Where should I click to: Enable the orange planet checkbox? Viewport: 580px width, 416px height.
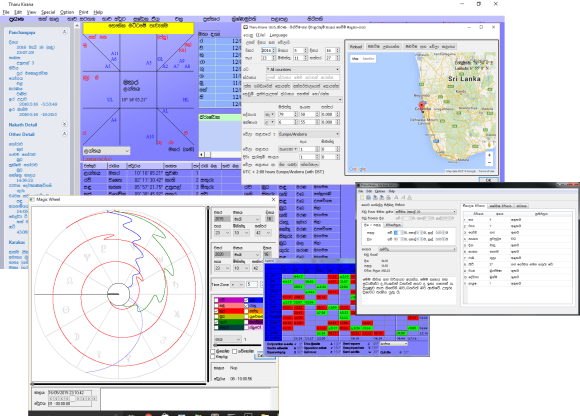[x=246, y=311]
